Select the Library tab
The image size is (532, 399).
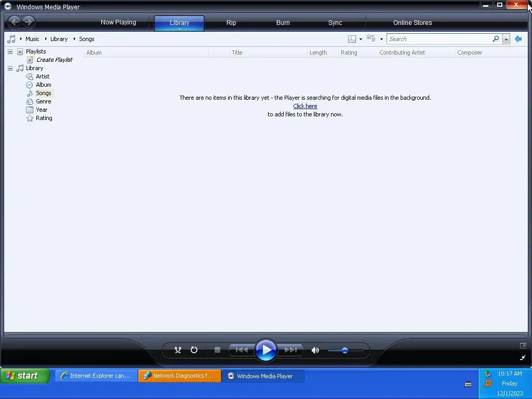point(179,22)
